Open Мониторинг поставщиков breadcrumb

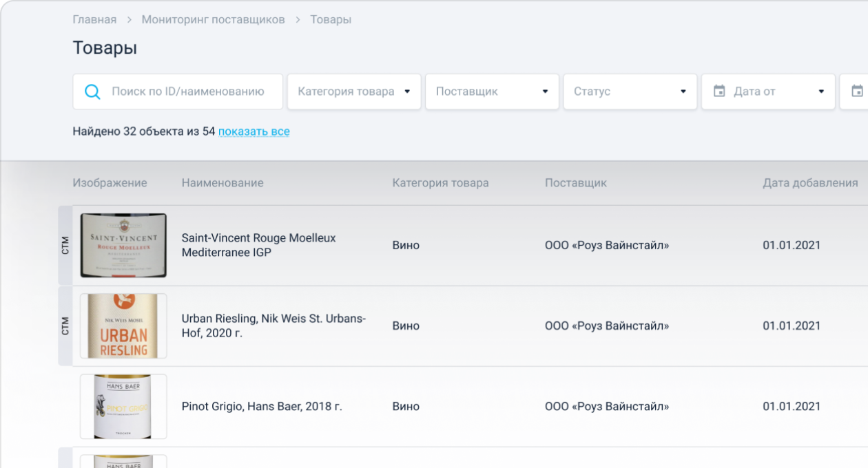tap(213, 19)
